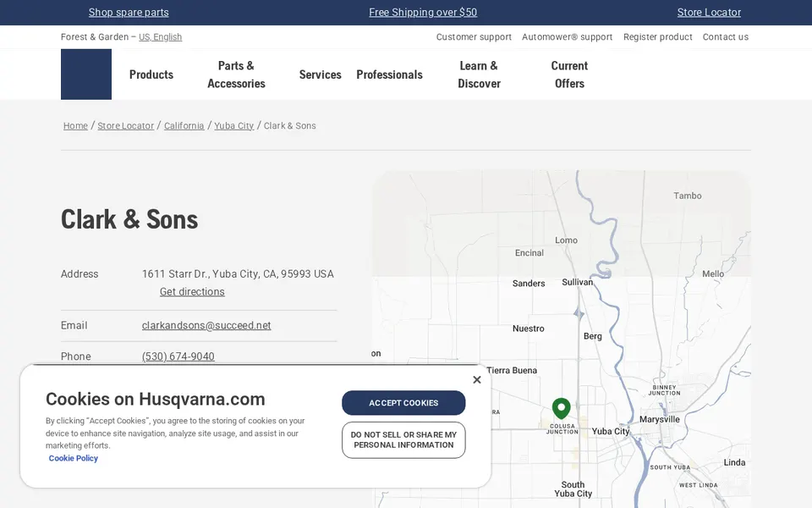
Task: Click phone number (530) 674-9040
Action: click(x=178, y=356)
